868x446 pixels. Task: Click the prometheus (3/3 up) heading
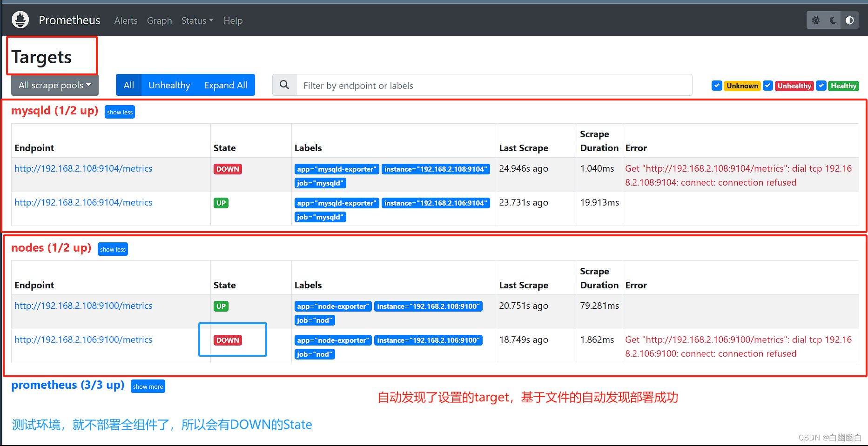pyautogui.click(x=68, y=385)
